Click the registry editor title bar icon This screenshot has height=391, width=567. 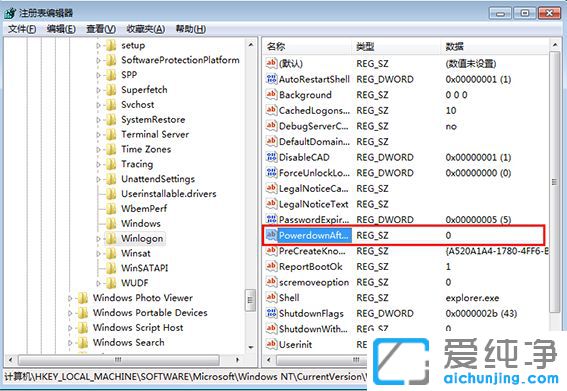tap(10, 13)
